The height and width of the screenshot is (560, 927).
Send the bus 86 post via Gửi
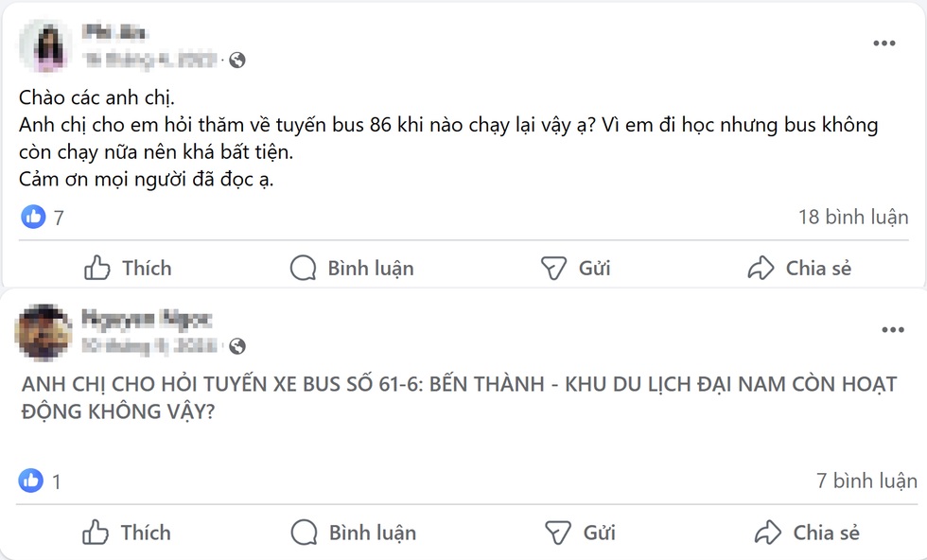pyautogui.click(x=575, y=269)
